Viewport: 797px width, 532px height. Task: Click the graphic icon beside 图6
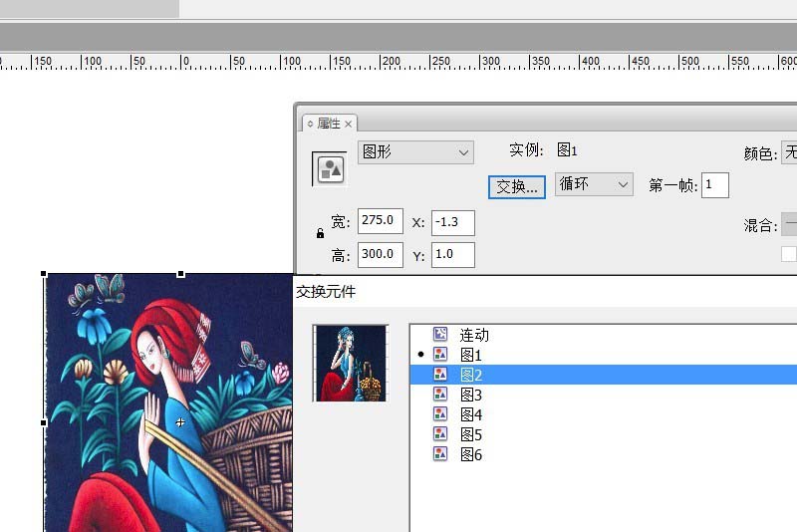440,453
